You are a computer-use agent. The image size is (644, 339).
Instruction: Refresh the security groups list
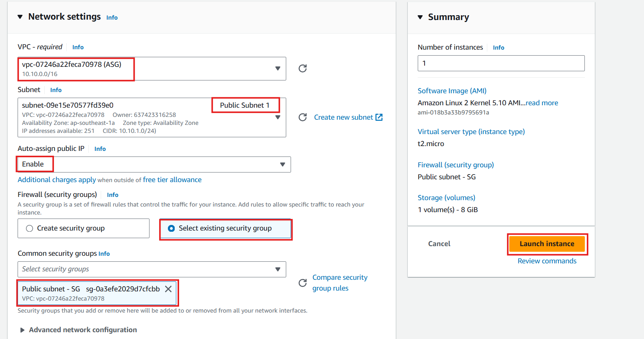[303, 283]
